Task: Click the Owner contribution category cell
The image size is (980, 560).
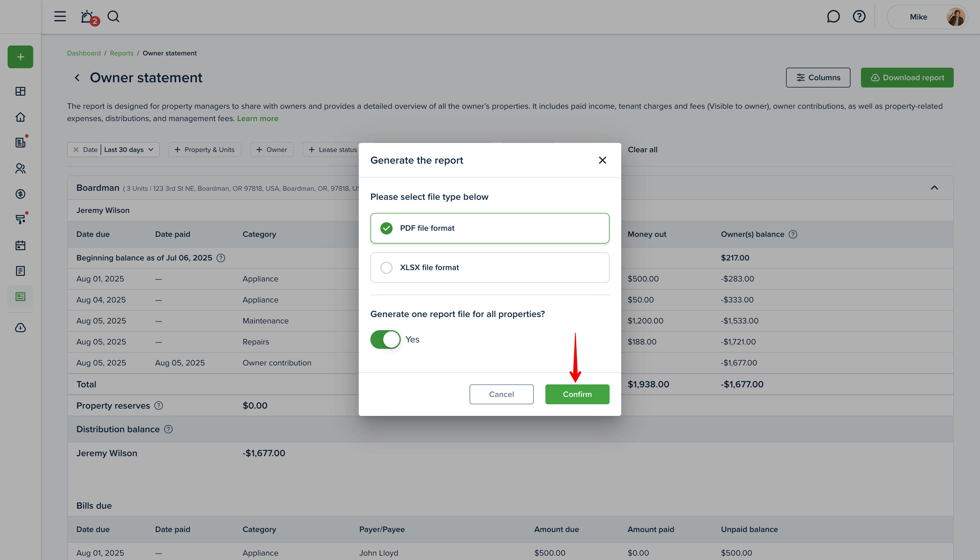Action: click(x=277, y=363)
